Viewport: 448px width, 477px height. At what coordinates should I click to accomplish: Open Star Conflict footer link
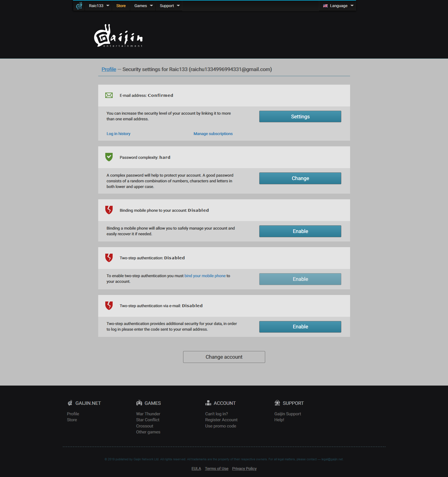click(148, 420)
